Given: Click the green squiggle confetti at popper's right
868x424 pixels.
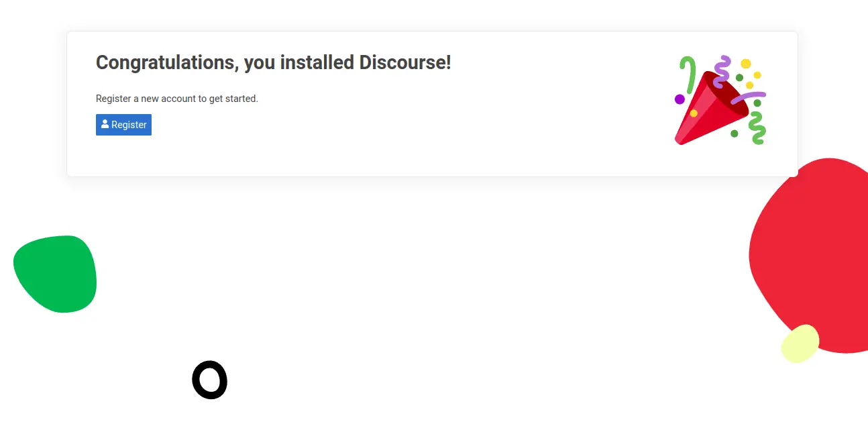Looking at the screenshot, I should (757, 127).
